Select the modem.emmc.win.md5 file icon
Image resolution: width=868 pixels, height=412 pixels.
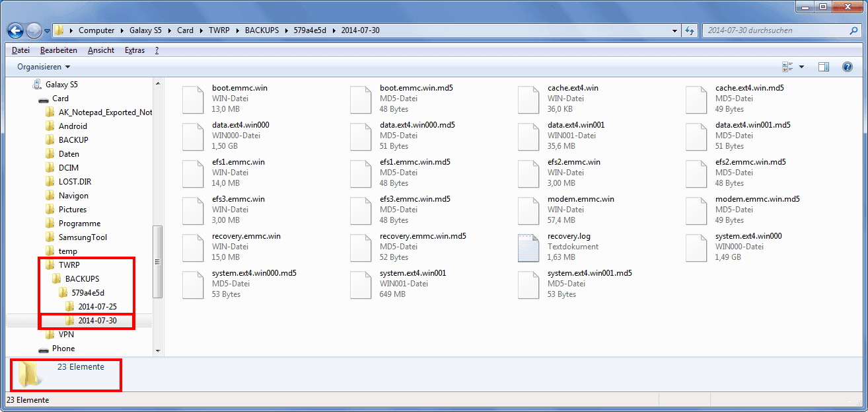696,210
